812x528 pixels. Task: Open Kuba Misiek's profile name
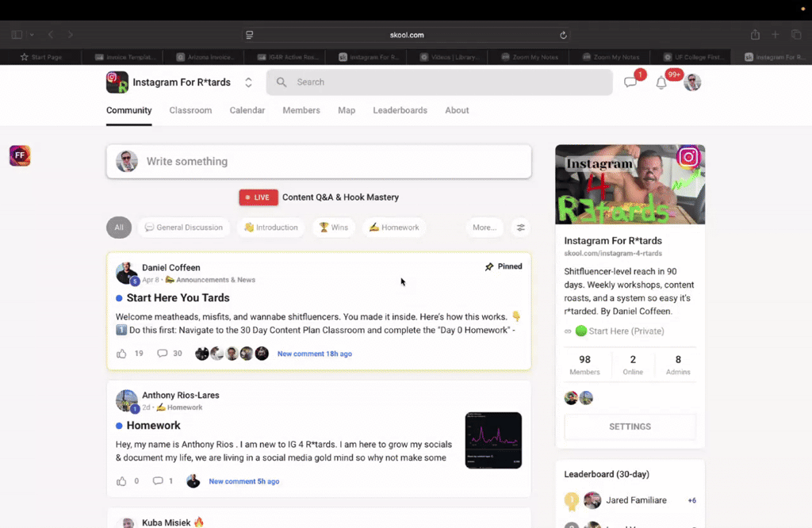[167, 522]
